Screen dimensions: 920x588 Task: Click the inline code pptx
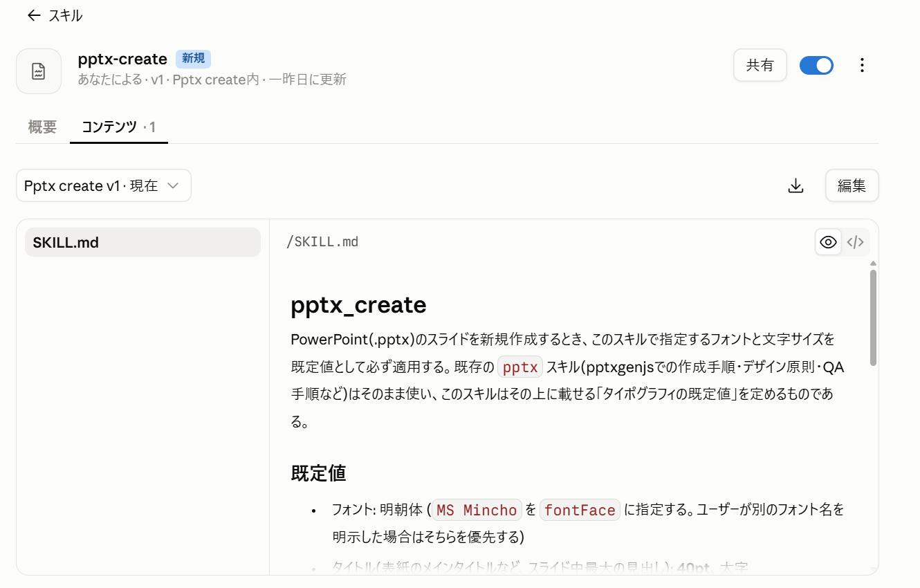520,367
